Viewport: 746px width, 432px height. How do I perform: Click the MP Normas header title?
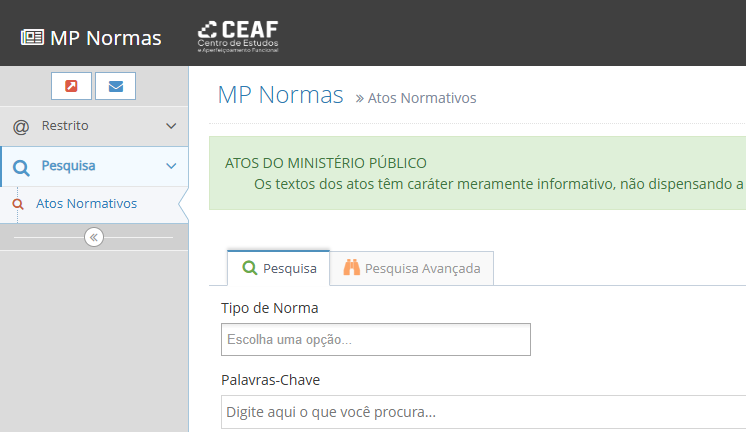106,38
